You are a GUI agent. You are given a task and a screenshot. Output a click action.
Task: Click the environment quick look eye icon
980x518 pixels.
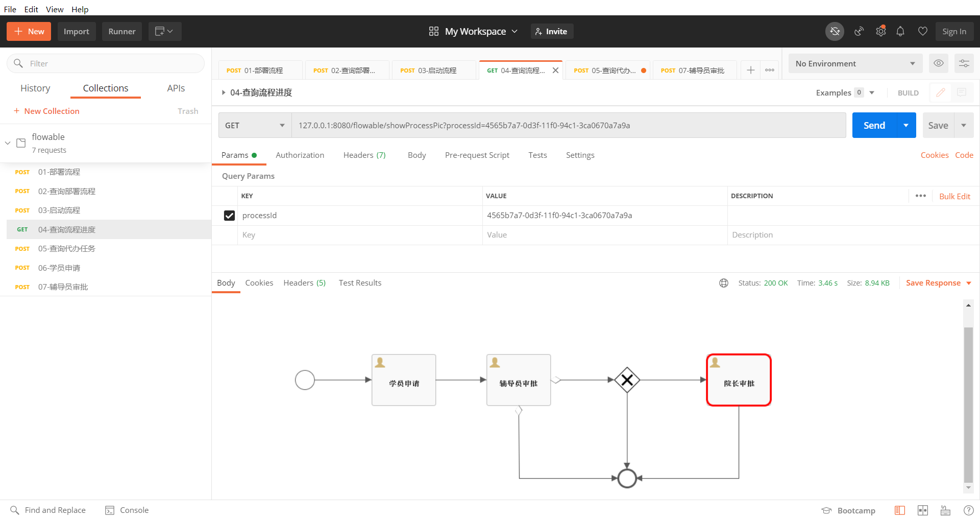pos(938,63)
